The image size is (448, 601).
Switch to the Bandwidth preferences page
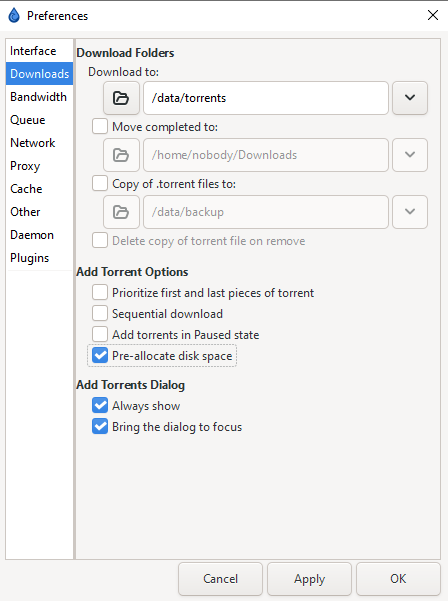click(x=39, y=97)
